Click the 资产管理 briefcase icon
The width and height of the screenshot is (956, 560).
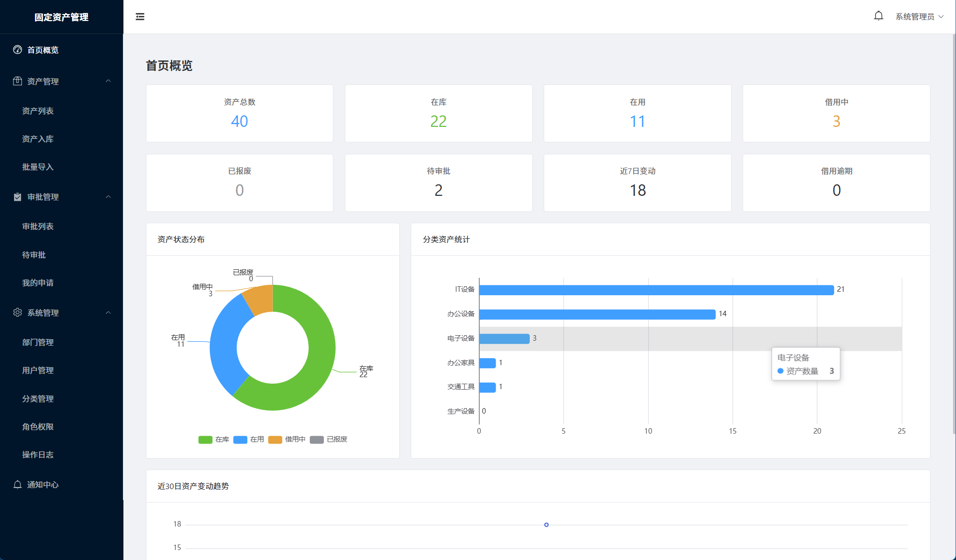pos(17,81)
